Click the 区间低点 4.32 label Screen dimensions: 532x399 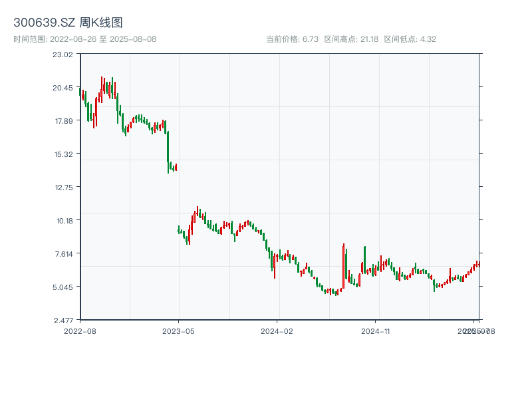coord(410,39)
